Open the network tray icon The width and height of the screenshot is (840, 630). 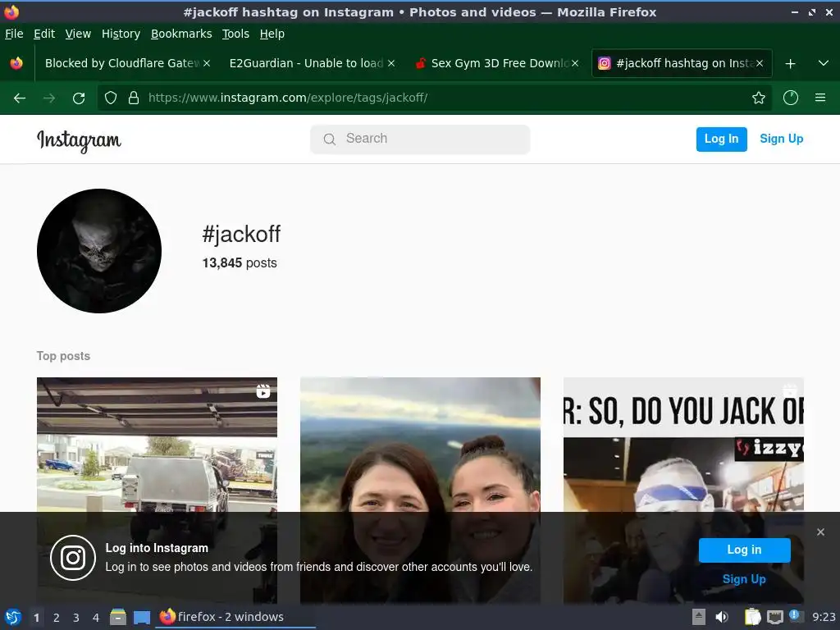coord(774,617)
